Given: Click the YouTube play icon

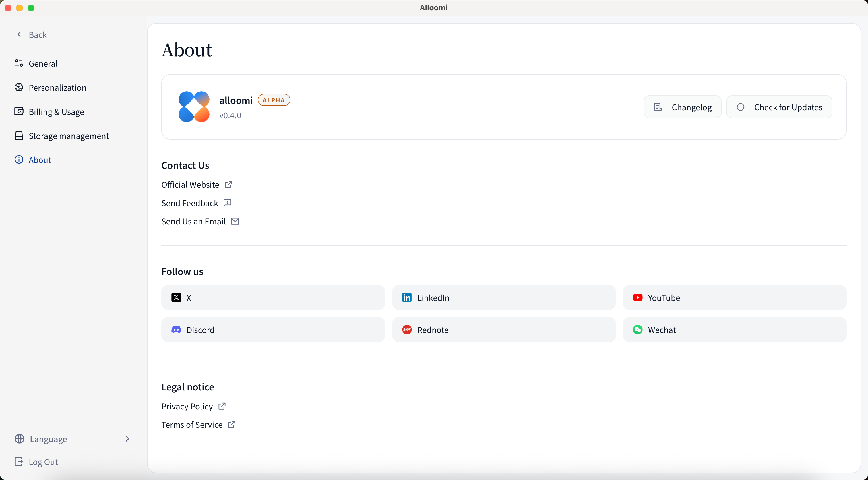Looking at the screenshot, I should point(638,297).
